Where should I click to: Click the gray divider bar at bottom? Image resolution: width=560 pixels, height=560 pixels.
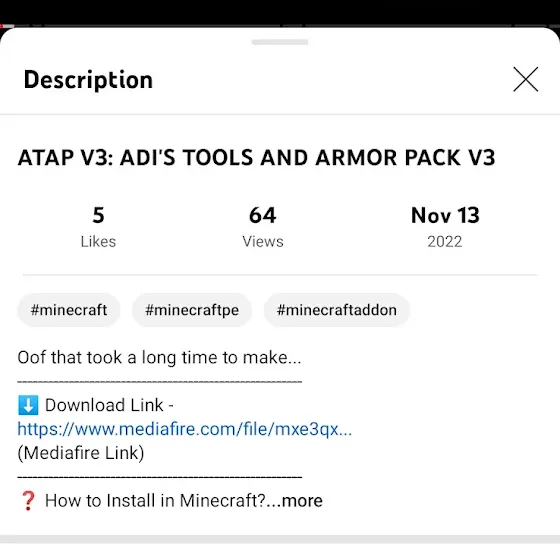pyautogui.click(x=280, y=539)
